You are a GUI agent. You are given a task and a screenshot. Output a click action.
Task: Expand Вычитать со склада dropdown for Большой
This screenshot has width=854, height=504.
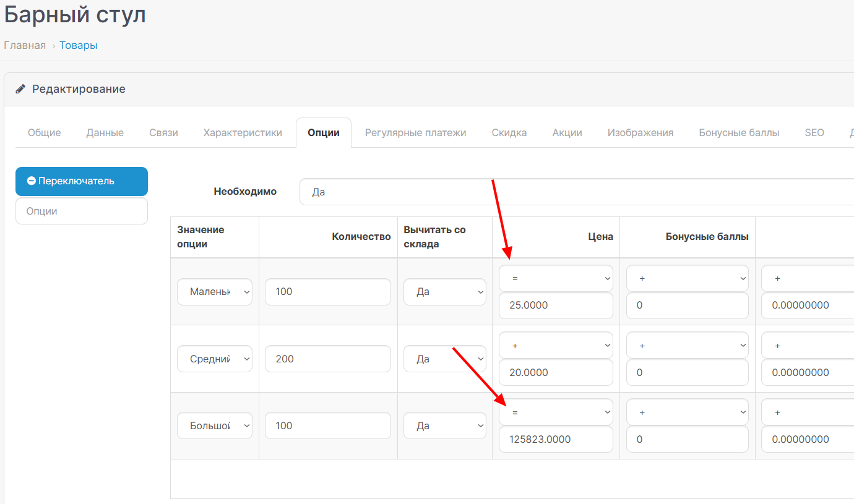pyautogui.click(x=444, y=425)
